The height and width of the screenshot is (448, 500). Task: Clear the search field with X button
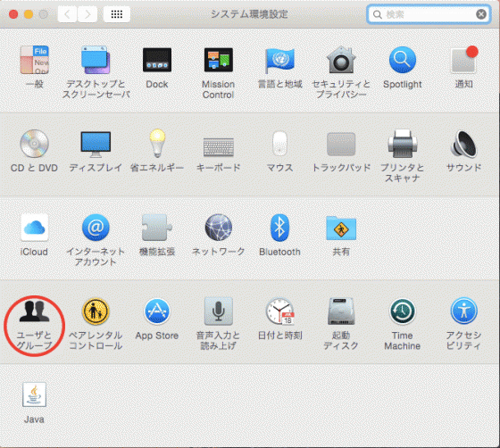pyautogui.click(x=481, y=14)
